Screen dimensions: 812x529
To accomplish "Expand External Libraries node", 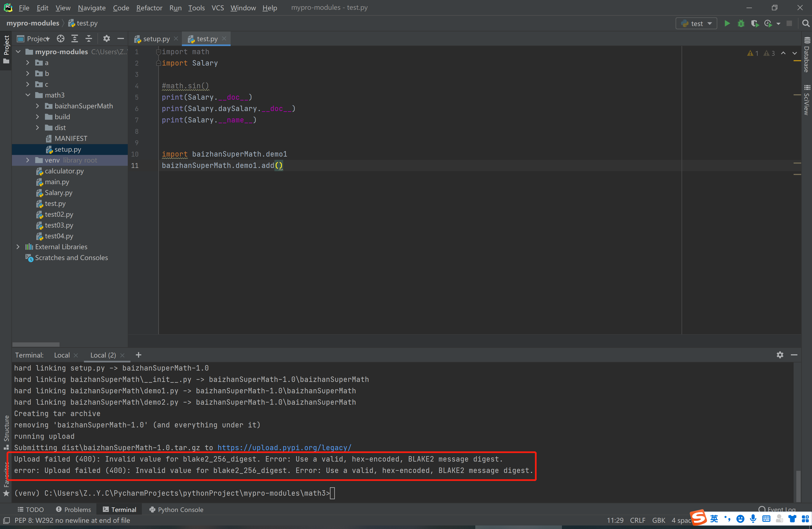I will pos(18,246).
